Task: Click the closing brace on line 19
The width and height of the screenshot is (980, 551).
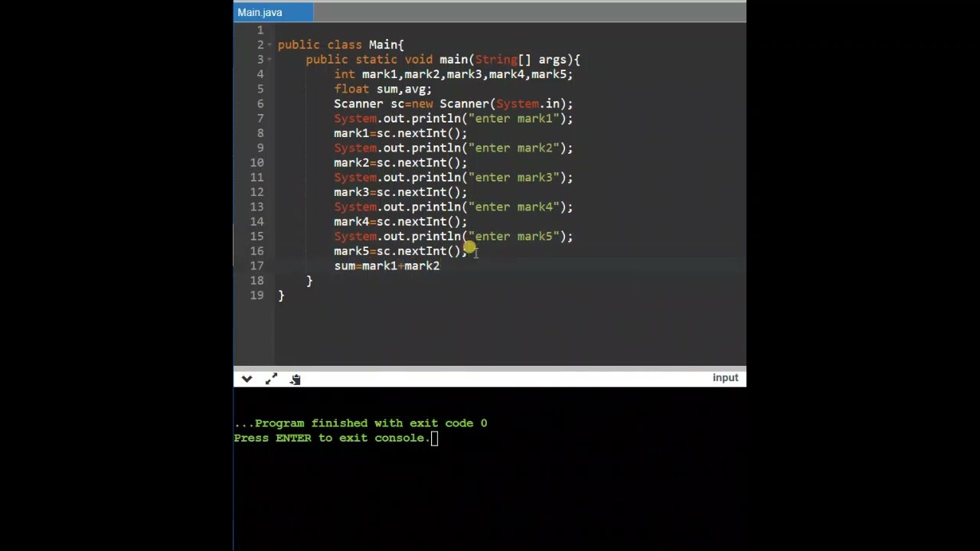Action: point(281,295)
